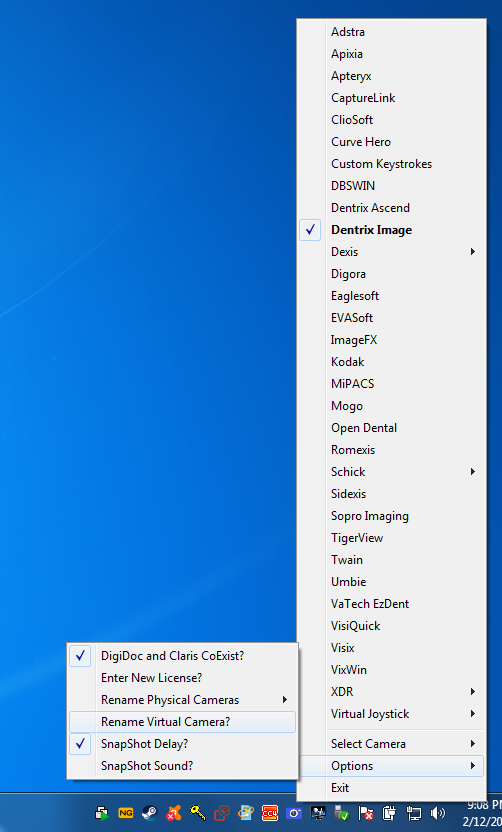Choose Open Dental menu entry
The image size is (502, 832).
tap(392, 428)
